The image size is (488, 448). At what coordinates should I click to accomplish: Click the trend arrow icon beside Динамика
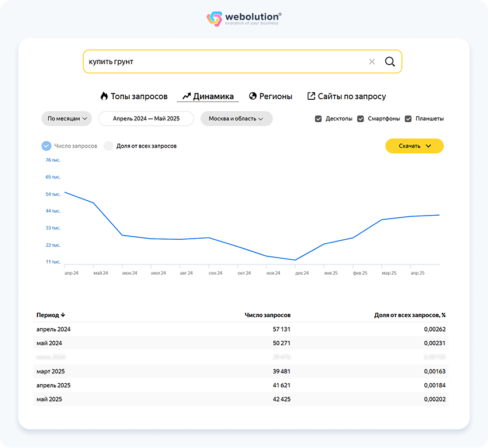click(186, 96)
